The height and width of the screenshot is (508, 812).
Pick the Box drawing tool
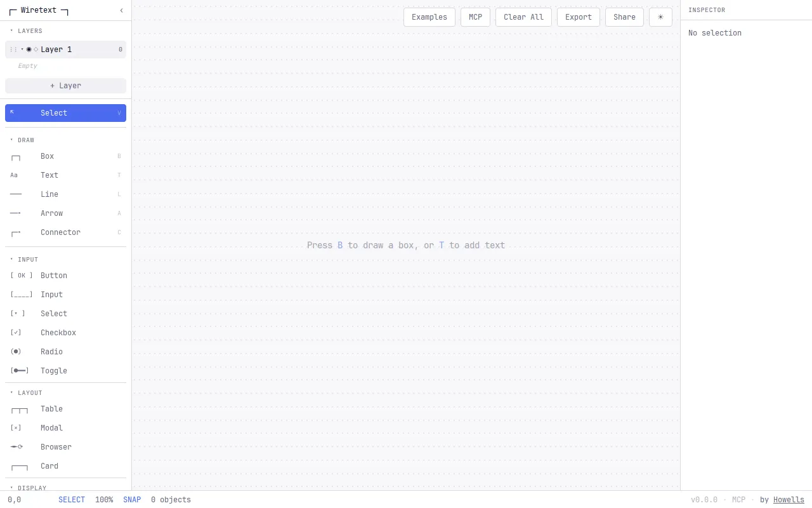(65, 156)
